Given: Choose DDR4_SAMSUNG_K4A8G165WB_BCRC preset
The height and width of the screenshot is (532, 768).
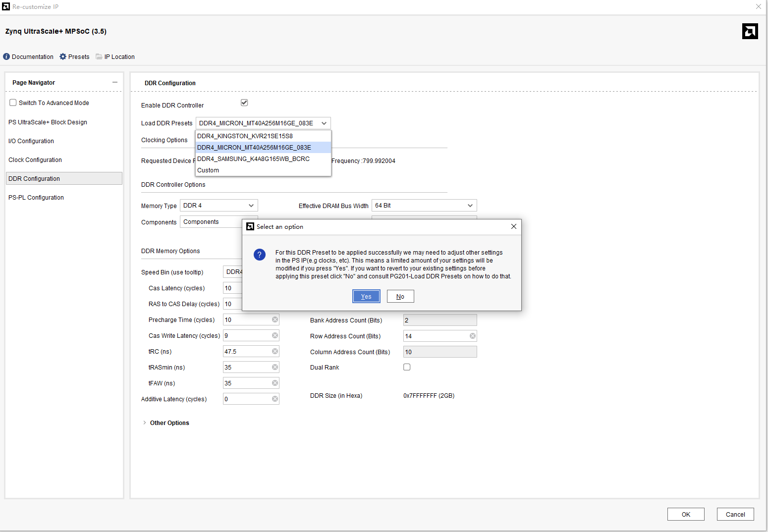Looking at the screenshot, I should click(x=263, y=159).
